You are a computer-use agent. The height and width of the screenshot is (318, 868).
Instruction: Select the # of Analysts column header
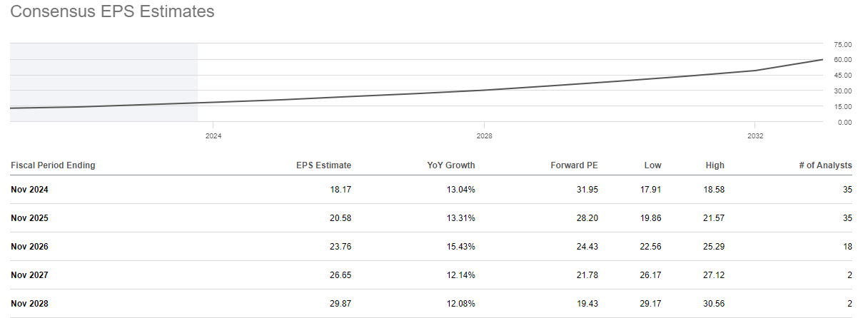tap(825, 165)
